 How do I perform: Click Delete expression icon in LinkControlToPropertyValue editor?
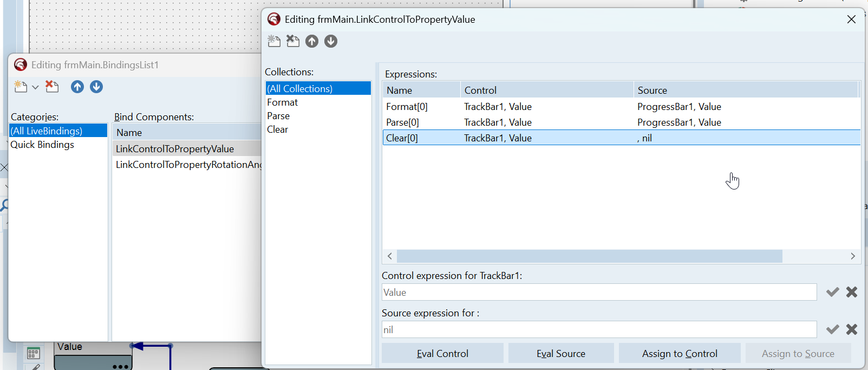[293, 41]
